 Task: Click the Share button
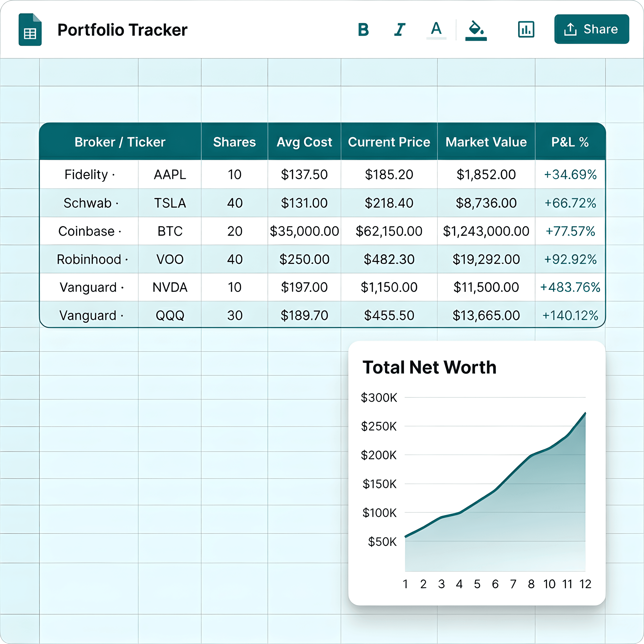pyautogui.click(x=592, y=29)
